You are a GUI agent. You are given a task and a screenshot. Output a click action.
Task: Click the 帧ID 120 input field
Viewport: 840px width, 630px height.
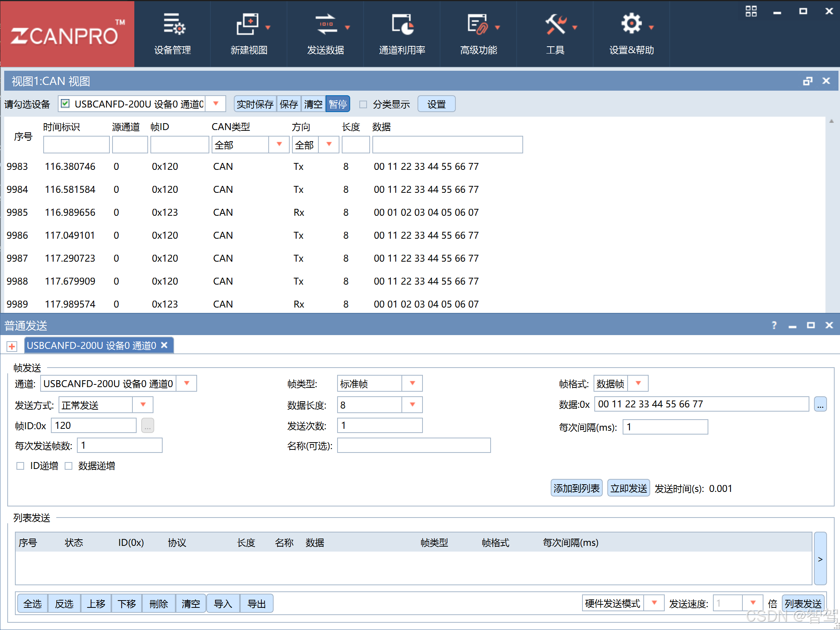pyautogui.click(x=94, y=426)
